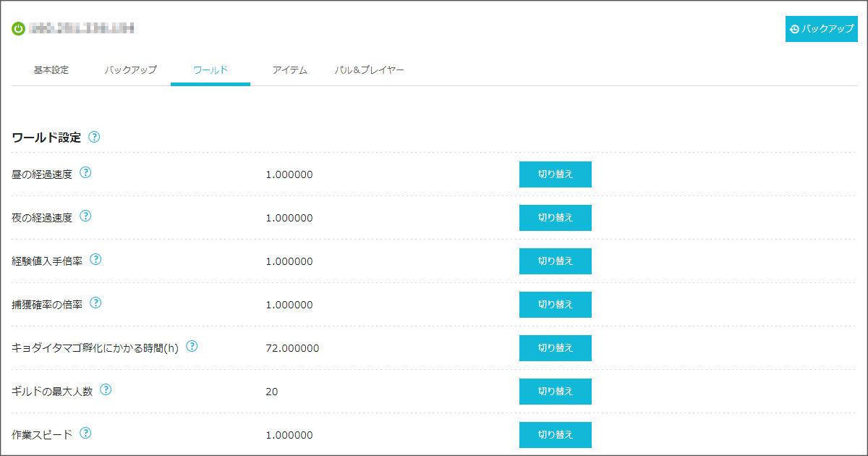This screenshot has height=456, width=868.
Task: Click the 作業スピード label
Action: coord(42,435)
